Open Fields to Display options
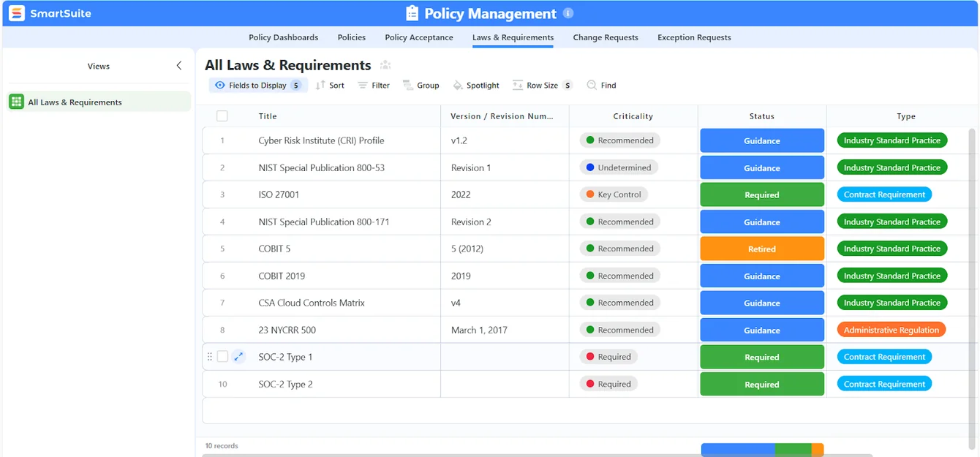Screen dimensions: 980x457 (x=258, y=86)
